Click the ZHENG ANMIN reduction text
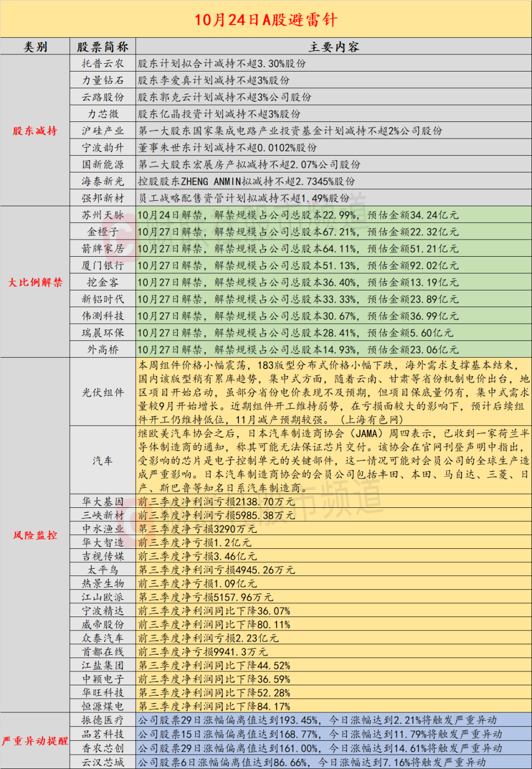Image resolution: width=532 pixels, height=769 pixels. pos(247,181)
